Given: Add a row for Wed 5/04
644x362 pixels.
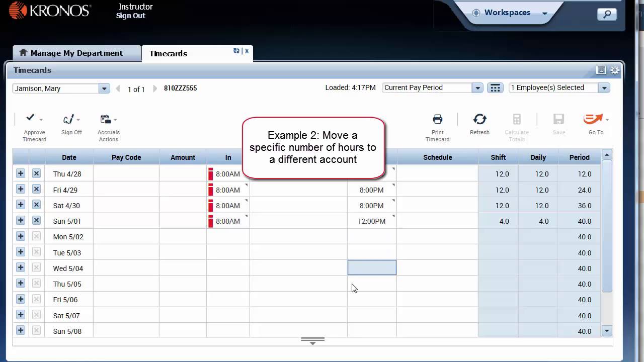Looking at the screenshot, I should 21,267.
